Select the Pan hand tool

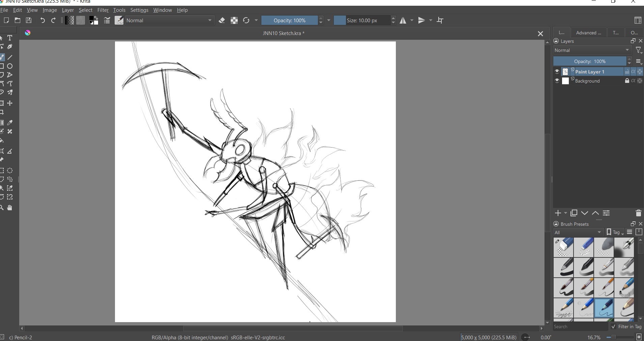[10, 208]
